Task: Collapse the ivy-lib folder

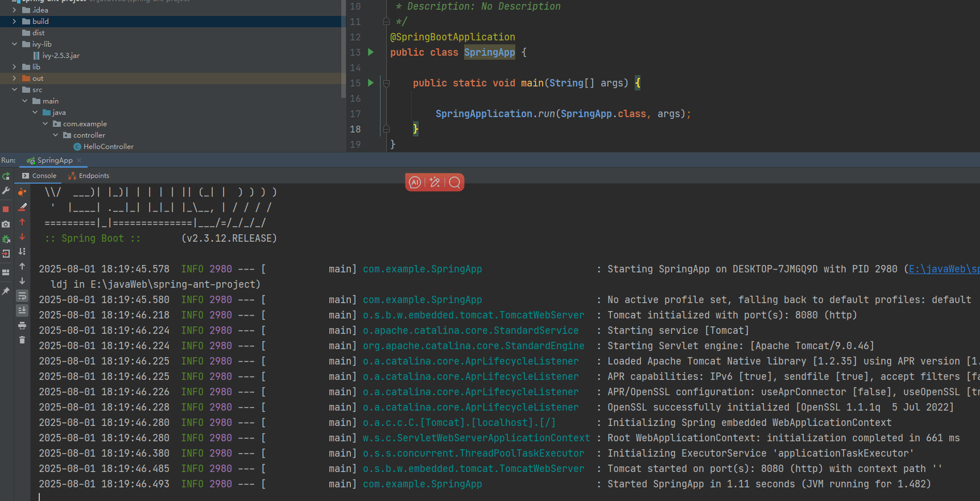Action: 14,44
